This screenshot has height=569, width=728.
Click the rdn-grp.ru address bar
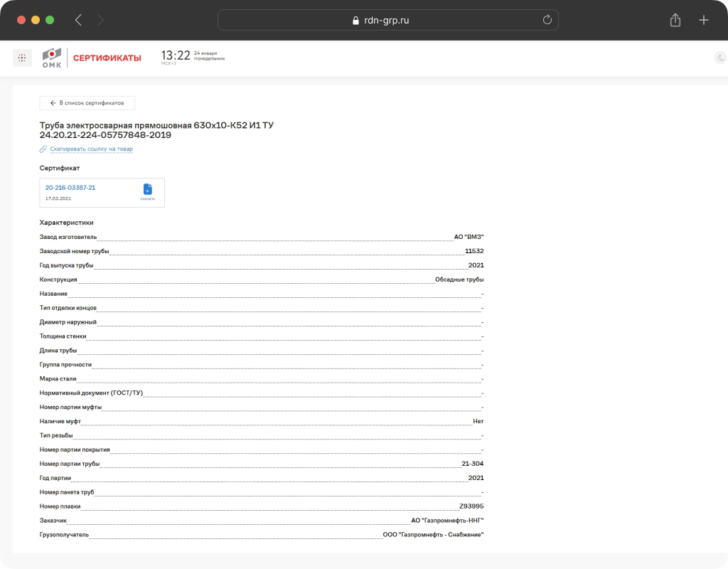387,20
